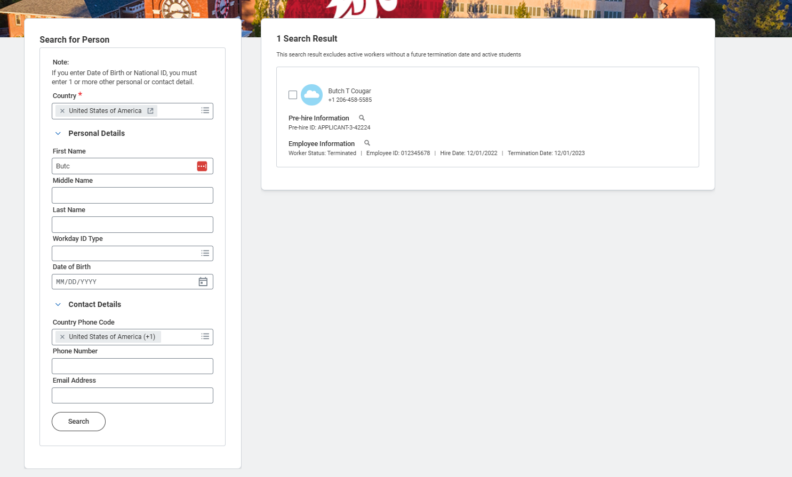Image resolution: width=792 pixels, height=477 pixels.
Task: Click the Search button
Action: [x=78, y=421]
